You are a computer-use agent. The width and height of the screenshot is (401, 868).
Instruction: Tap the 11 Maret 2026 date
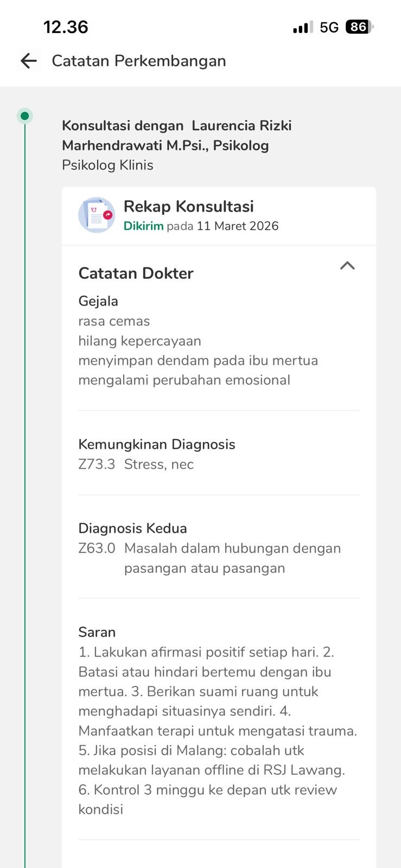coord(238,226)
